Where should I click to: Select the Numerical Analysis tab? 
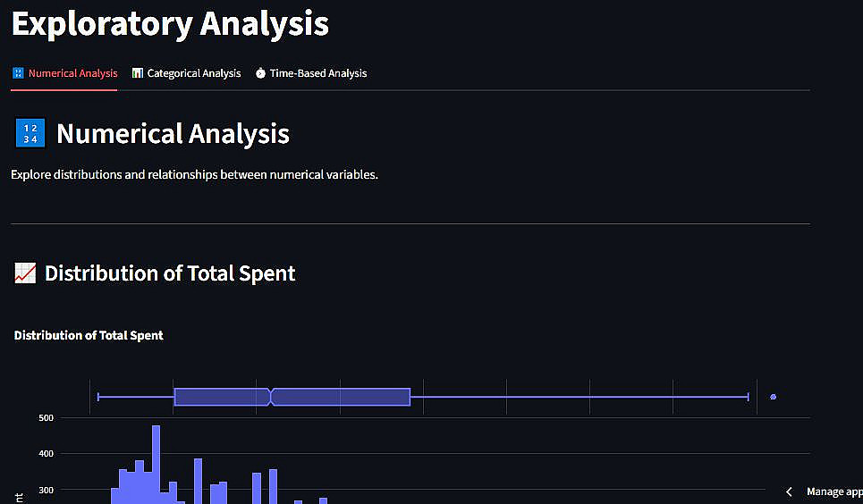[72, 73]
